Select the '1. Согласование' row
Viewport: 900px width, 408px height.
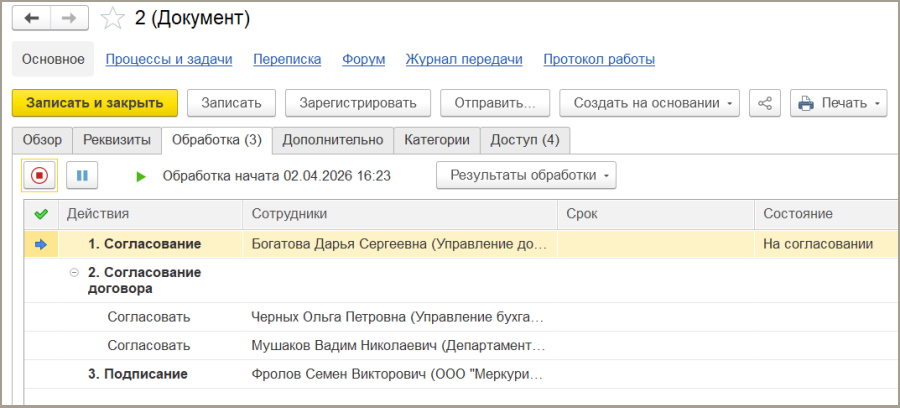click(461, 244)
